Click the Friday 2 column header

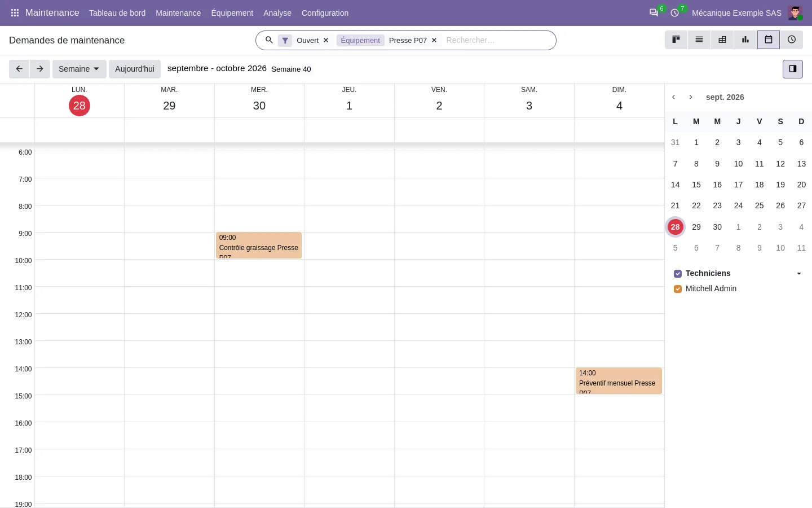point(439,100)
